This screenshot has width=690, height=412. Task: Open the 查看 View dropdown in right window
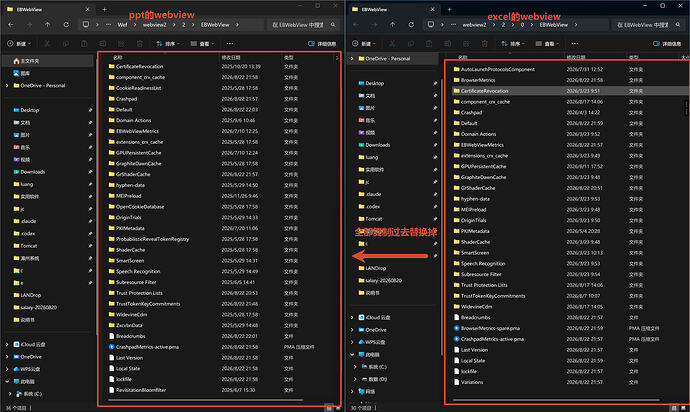[x=547, y=44]
